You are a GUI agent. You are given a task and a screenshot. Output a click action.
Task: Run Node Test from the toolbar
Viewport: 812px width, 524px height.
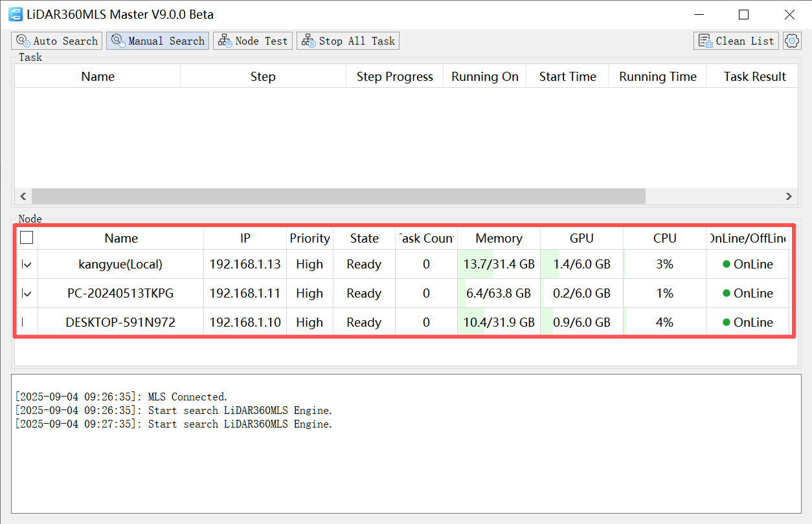[x=253, y=41]
